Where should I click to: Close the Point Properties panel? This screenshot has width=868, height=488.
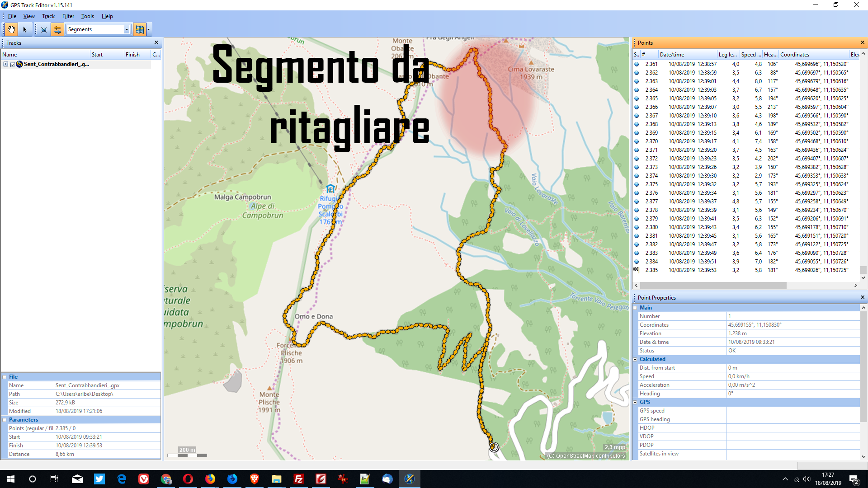coord(862,297)
